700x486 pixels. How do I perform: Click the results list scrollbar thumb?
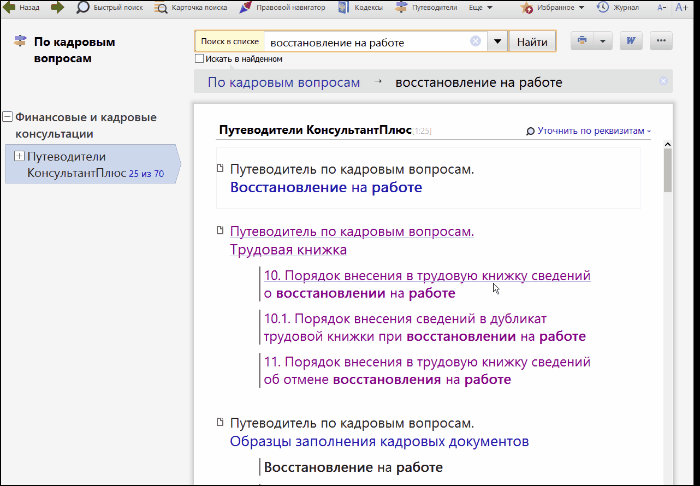coord(667,170)
